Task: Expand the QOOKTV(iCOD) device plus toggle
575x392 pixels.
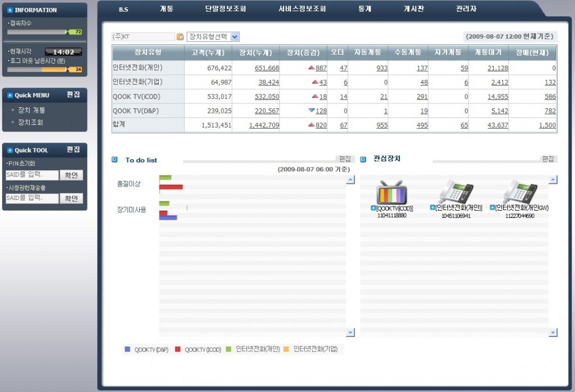Action: pos(373,208)
